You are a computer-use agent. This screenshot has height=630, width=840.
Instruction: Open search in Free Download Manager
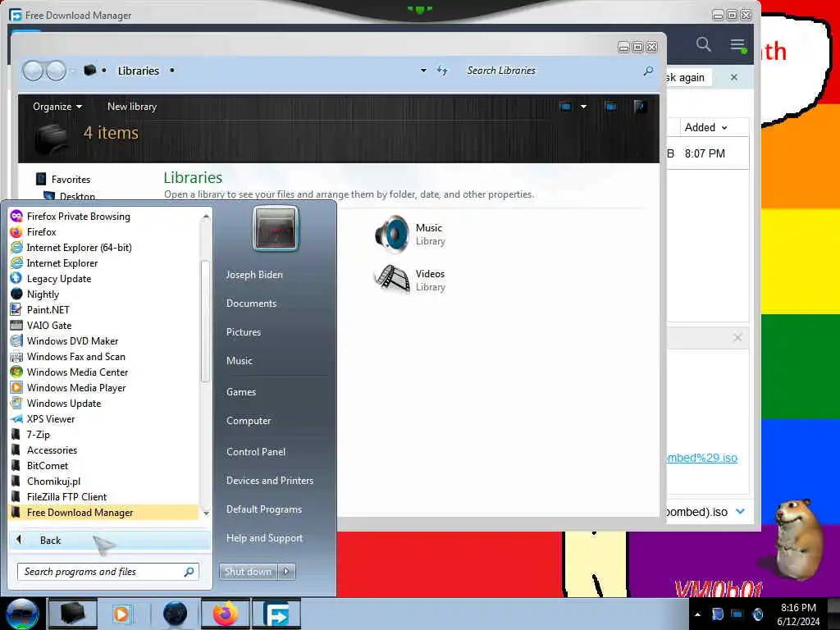703,44
